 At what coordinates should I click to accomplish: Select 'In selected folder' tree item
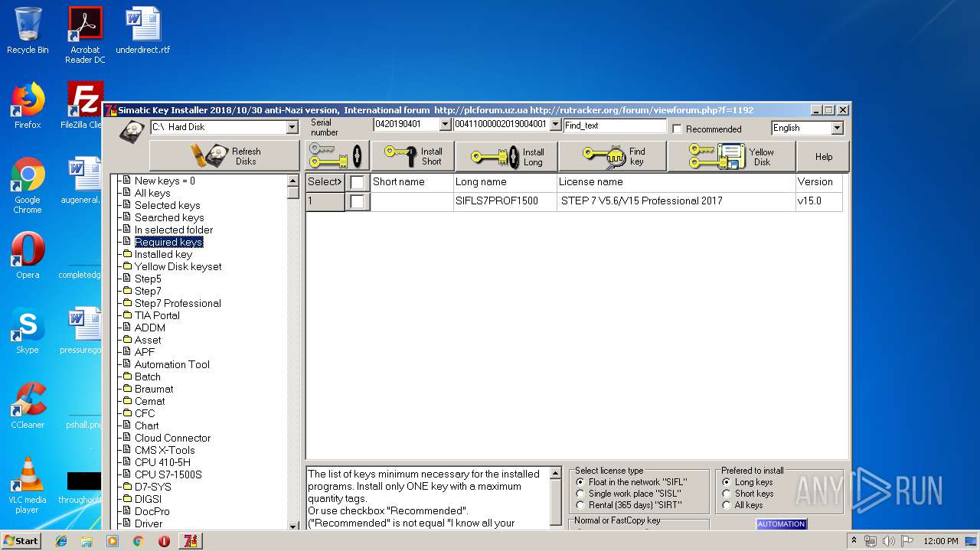pyautogui.click(x=174, y=230)
